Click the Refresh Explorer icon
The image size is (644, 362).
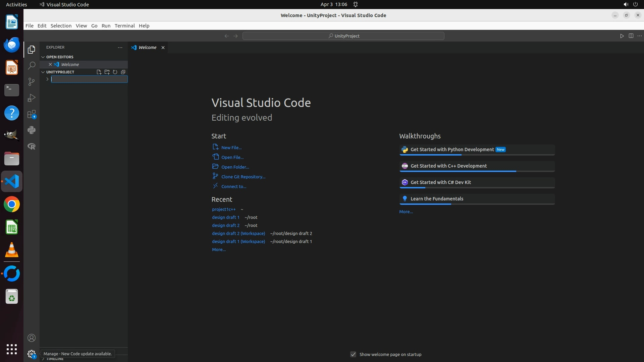(115, 72)
